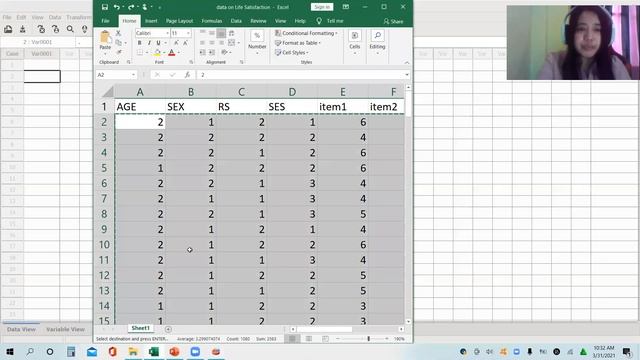Turn on left text alignment
Screen dimensions: 640x360
pyautogui.click(x=202, y=43)
